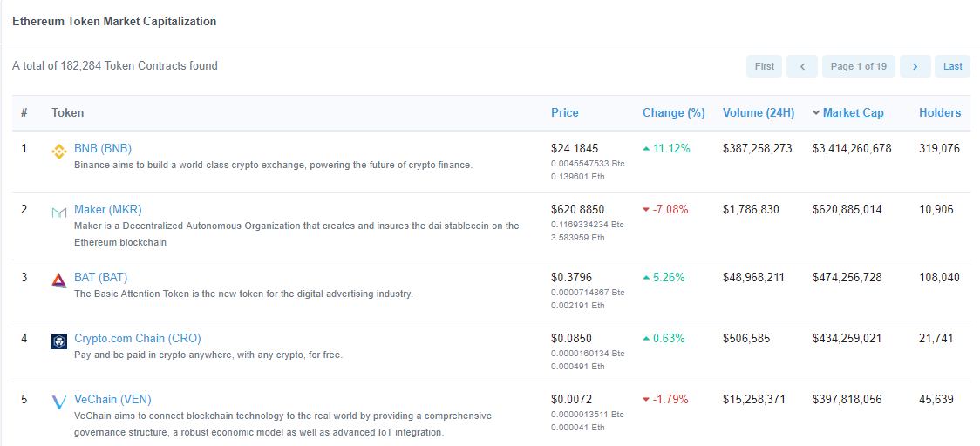
Task: Open the BNB (BNB) token link
Action: click(103, 148)
